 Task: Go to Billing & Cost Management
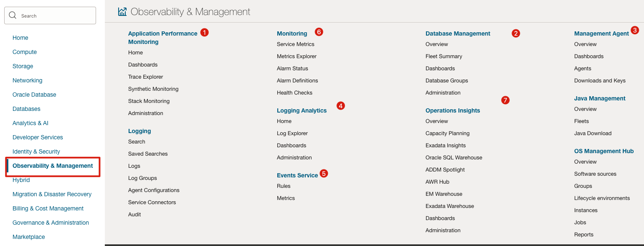point(48,208)
